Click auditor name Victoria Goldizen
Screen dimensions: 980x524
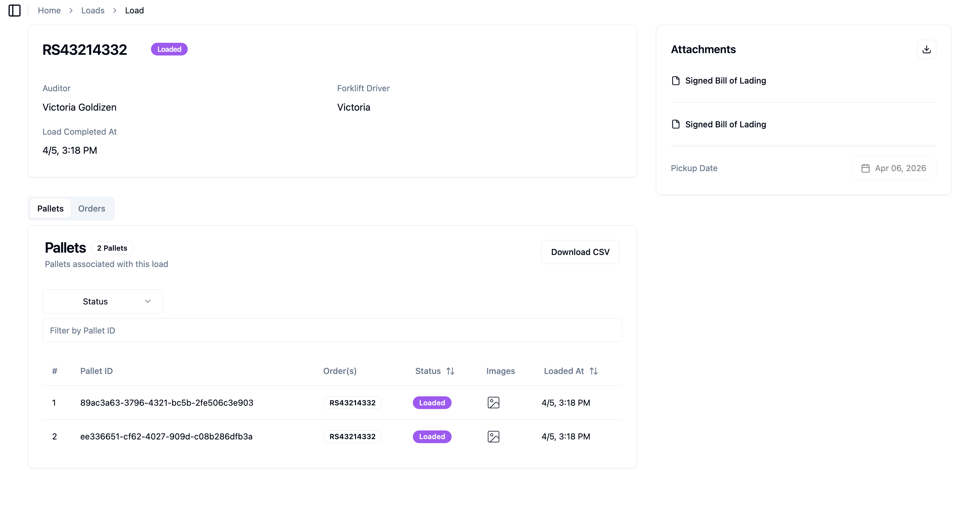point(79,107)
